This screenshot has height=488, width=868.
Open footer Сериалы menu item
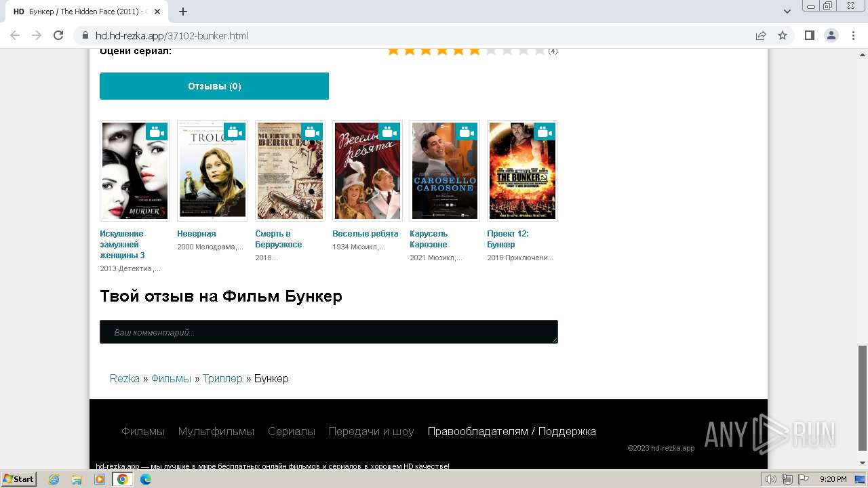pos(292,431)
